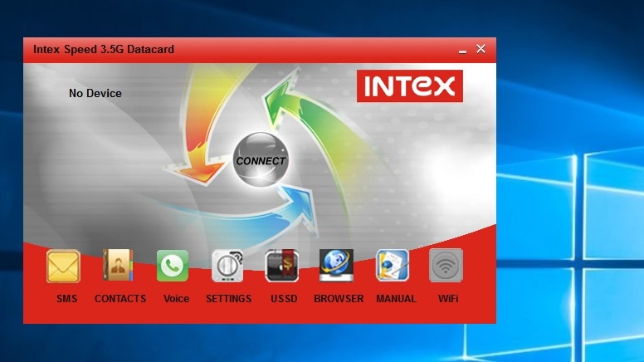Open the SMS envelope icon
Viewport: 644px width, 362px height.
pyautogui.click(x=63, y=267)
